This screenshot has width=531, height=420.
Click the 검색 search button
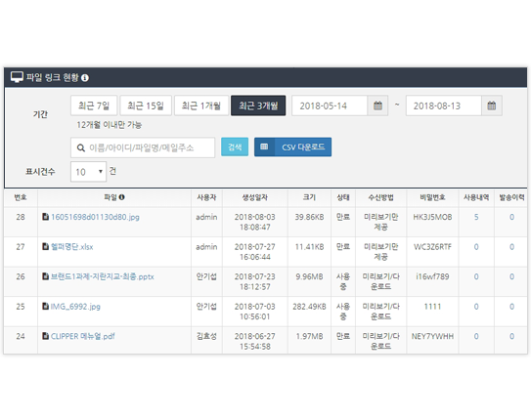pyautogui.click(x=235, y=147)
